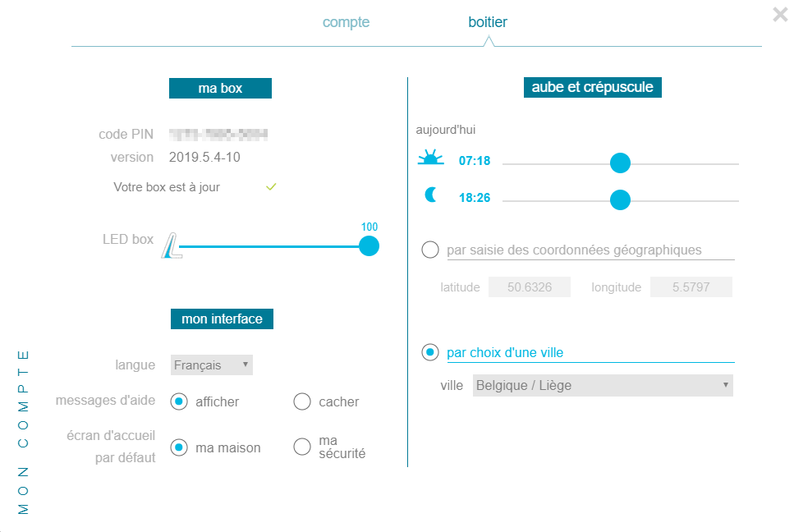Viewport: 794px width, 532px height.
Task: Select 'afficher' for help messages
Action: [179, 402]
